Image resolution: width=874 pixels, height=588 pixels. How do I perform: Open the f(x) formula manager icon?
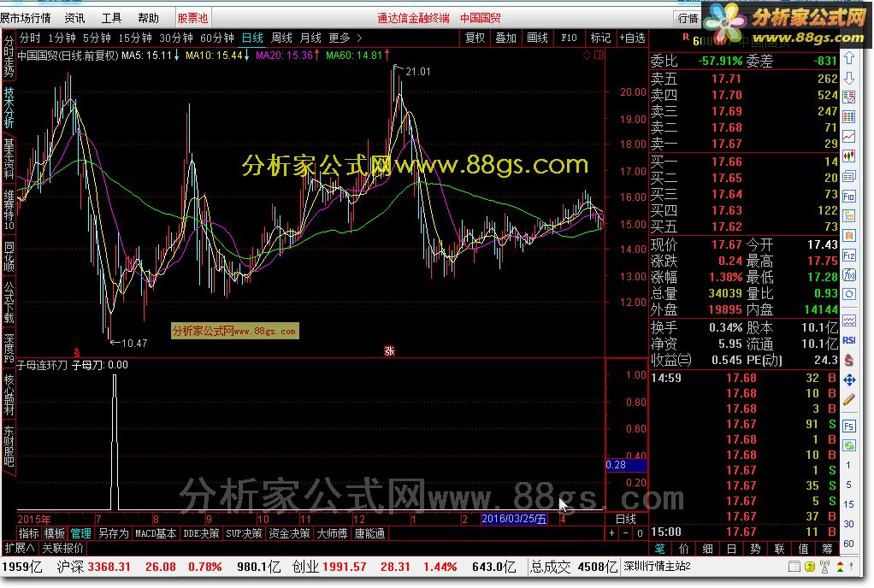(x=849, y=274)
